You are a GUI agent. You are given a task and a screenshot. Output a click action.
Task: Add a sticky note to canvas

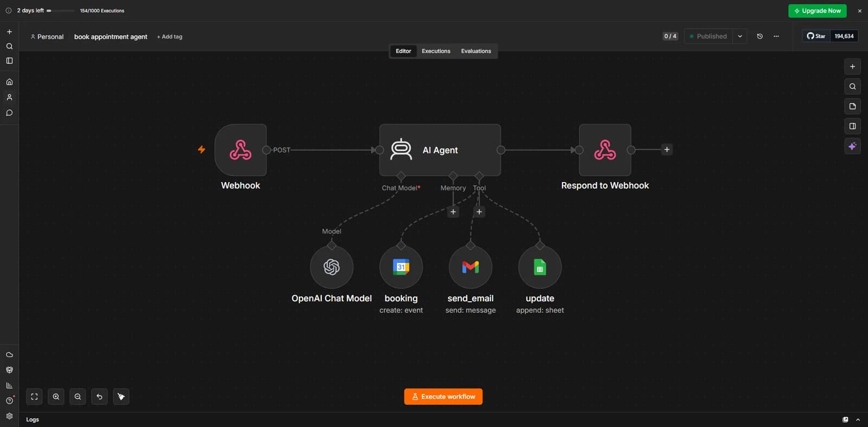[x=852, y=106]
